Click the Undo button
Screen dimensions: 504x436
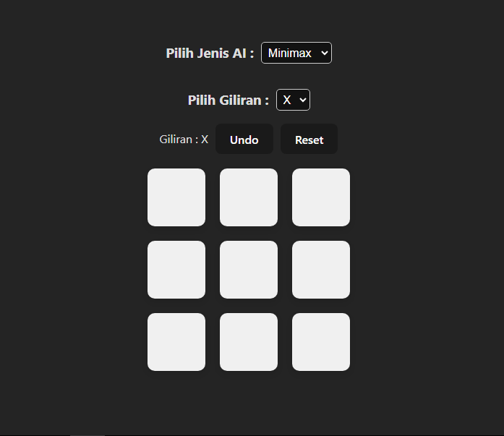click(244, 139)
